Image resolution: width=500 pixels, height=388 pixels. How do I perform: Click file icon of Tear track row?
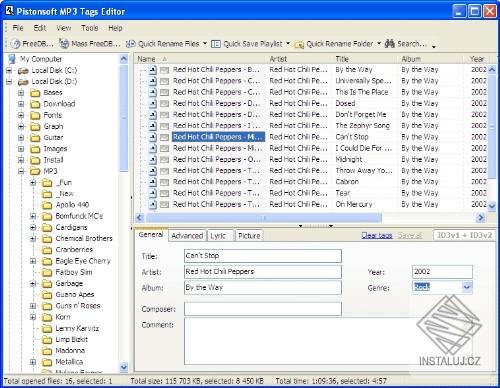point(153,193)
